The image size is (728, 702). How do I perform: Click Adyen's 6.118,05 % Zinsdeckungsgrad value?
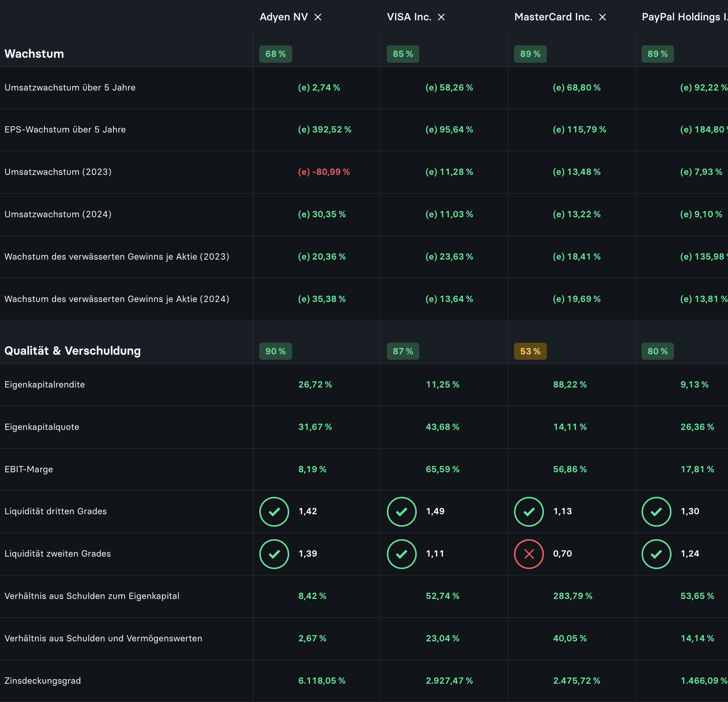pos(322,681)
